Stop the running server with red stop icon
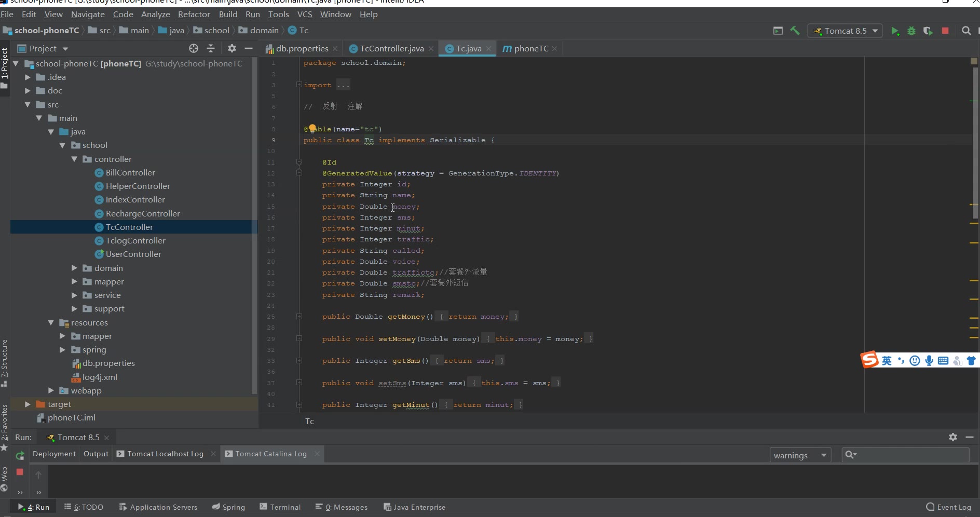Image resolution: width=980 pixels, height=517 pixels. [945, 31]
